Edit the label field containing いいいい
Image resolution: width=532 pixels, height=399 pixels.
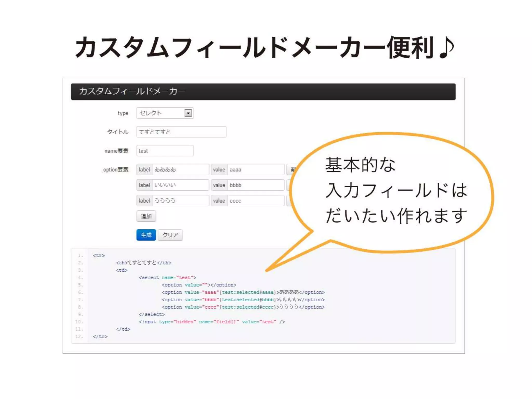[x=181, y=185]
